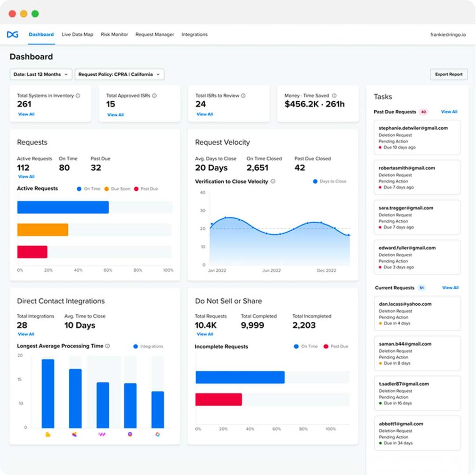Image resolution: width=476 pixels, height=475 pixels.
Task: Open the Risk Monitor tab
Action: click(x=114, y=34)
